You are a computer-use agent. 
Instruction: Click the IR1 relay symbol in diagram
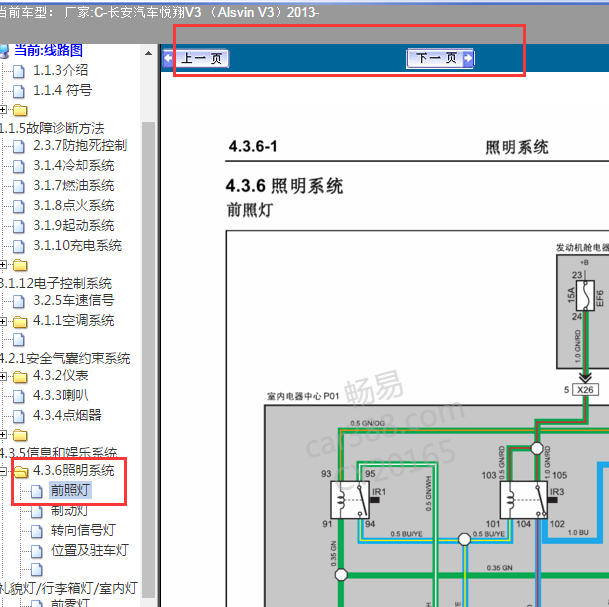(x=350, y=499)
